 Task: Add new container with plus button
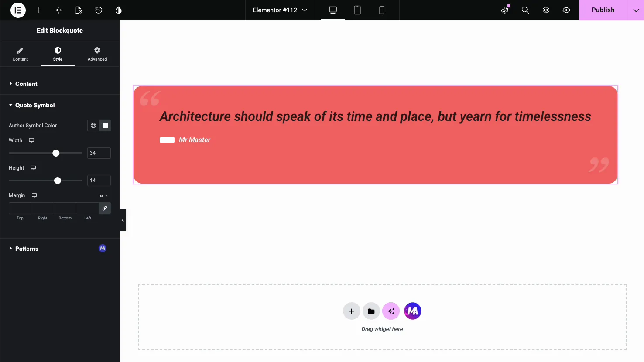352,311
